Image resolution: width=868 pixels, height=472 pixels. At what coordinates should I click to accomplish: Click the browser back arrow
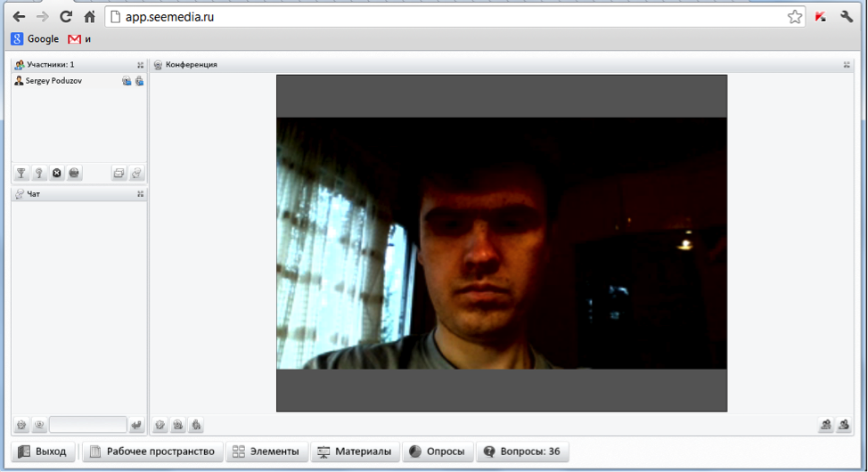click(x=19, y=17)
